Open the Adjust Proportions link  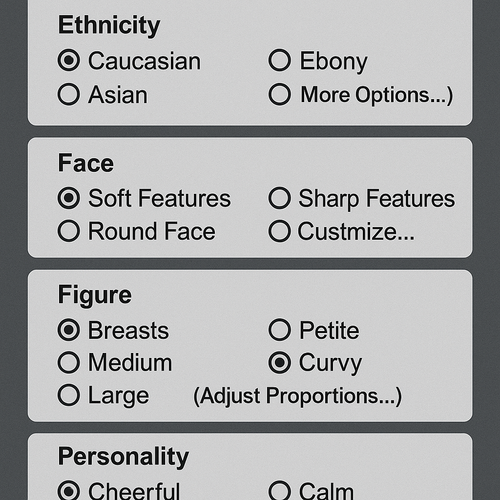point(298,396)
